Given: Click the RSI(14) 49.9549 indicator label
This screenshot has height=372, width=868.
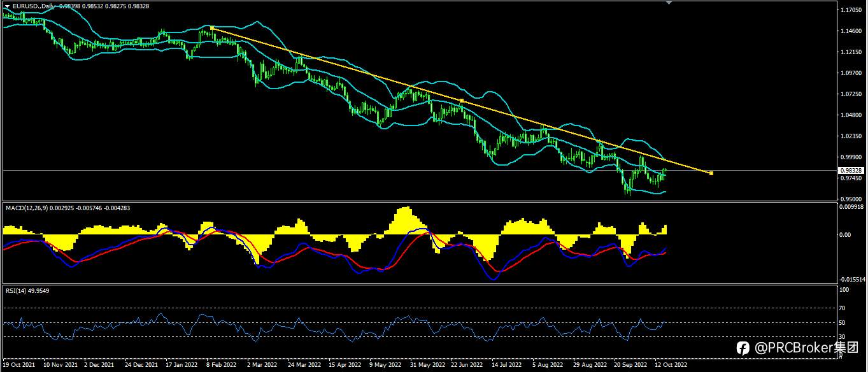Looking at the screenshot, I should pyautogui.click(x=27, y=290).
